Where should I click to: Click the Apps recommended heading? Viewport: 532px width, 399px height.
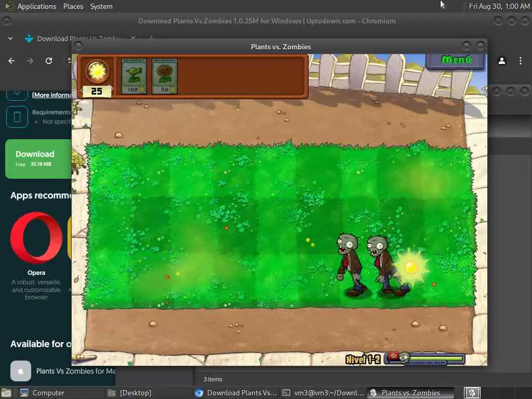pyautogui.click(x=41, y=195)
